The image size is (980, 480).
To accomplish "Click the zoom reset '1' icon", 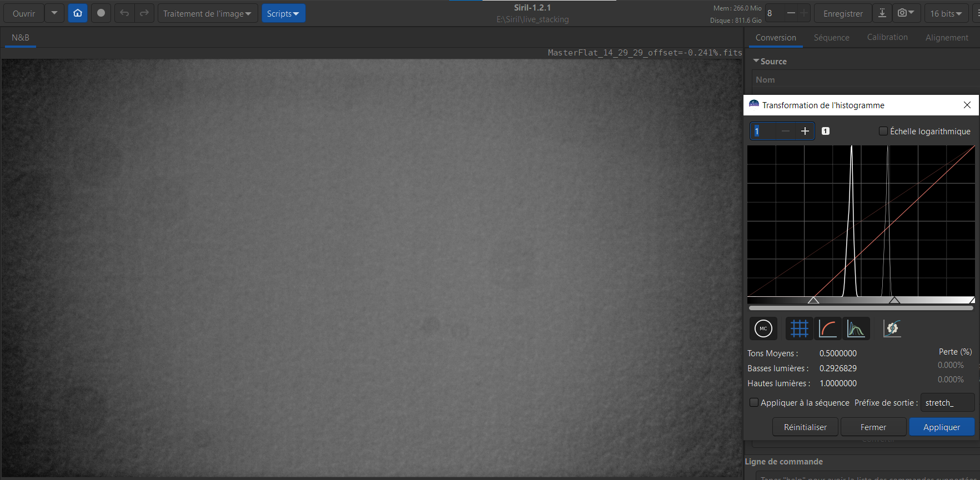I will [x=826, y=131].
